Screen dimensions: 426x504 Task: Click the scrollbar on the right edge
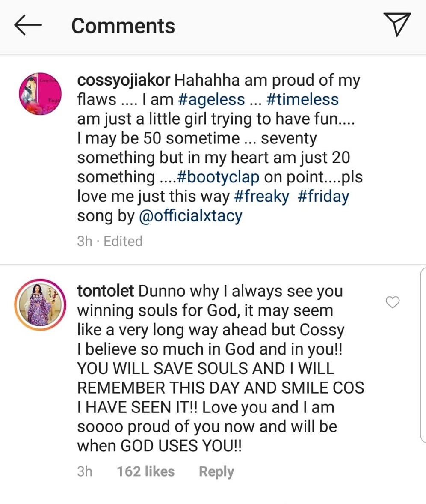pyautogui.click(x=422, y=355)
